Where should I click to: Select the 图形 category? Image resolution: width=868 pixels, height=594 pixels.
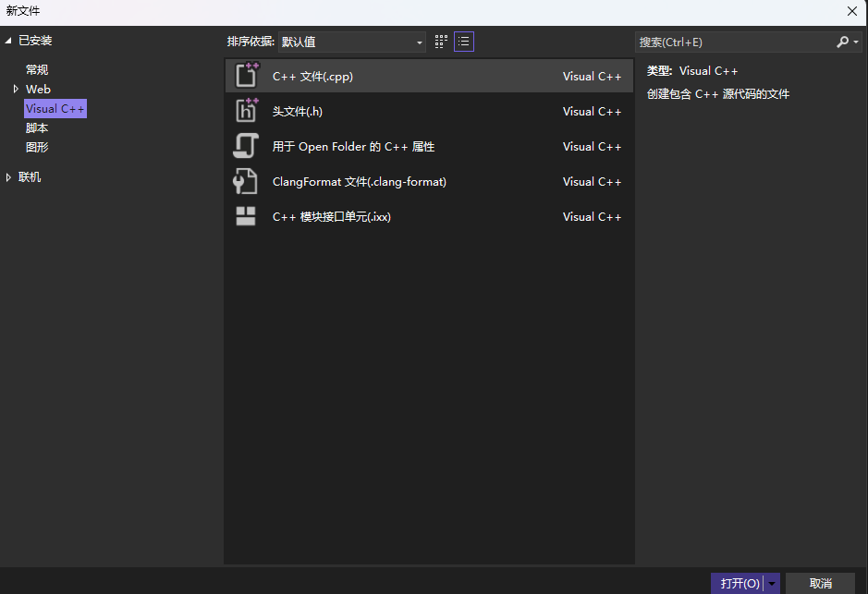37,147
